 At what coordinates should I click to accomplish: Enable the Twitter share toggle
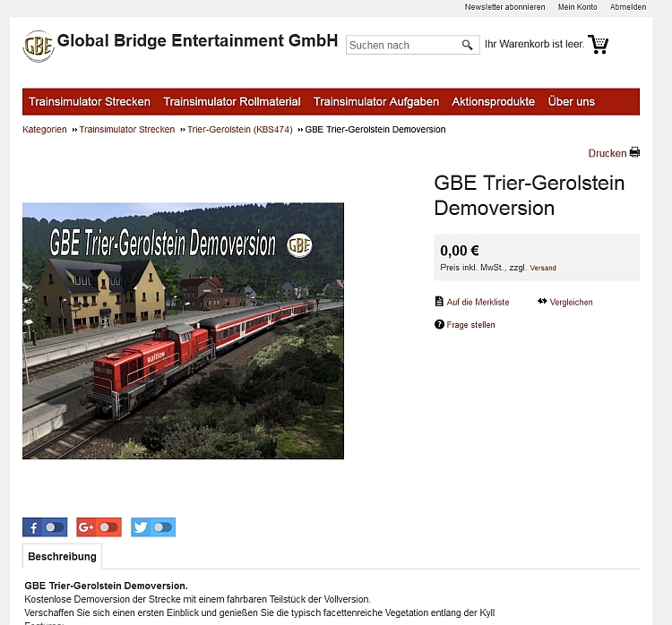tap(163, 527)
